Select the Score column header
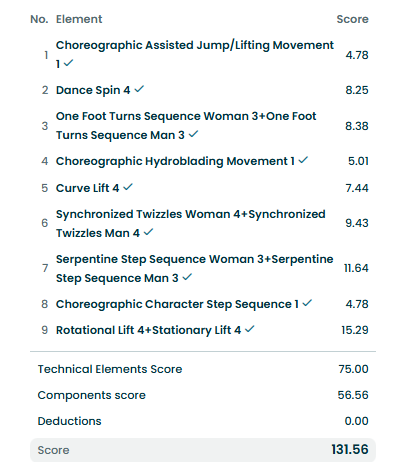The height and width of the screenshot is (462, 395). pos(352,19)
